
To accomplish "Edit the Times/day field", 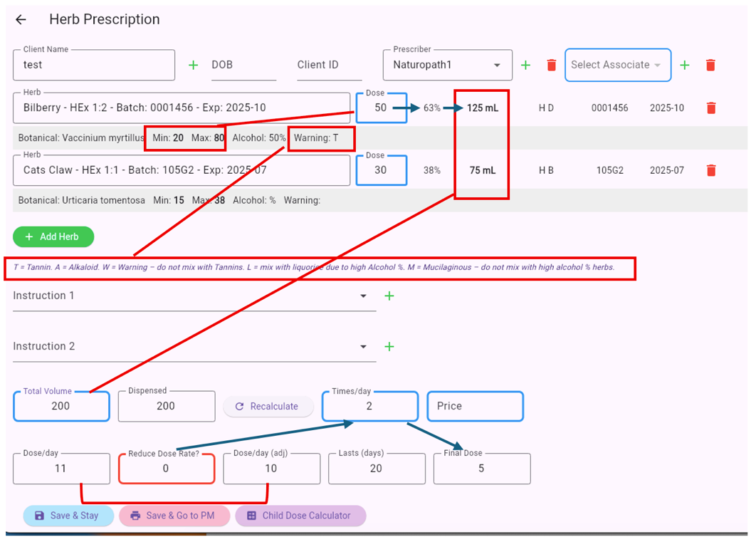I will [x=369, y=406].
